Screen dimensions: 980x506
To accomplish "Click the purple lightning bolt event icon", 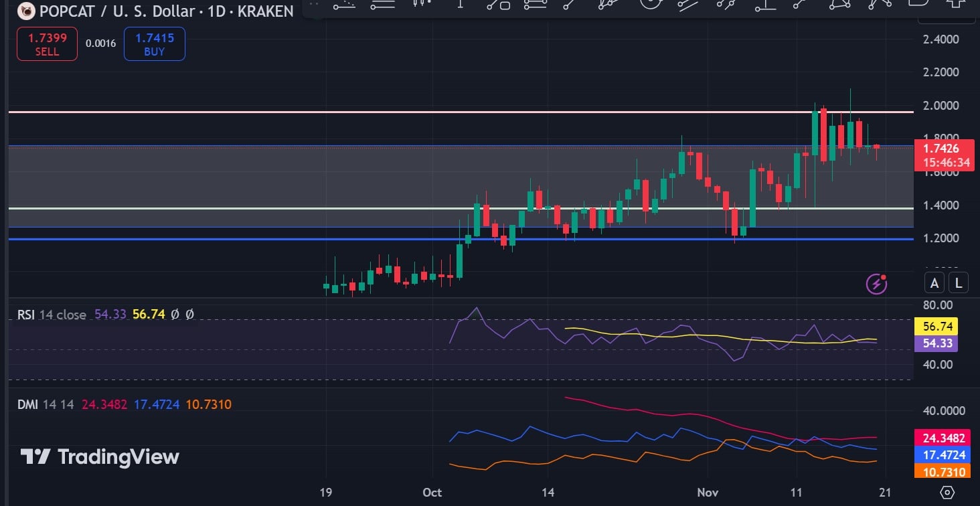I will point(876,284).
